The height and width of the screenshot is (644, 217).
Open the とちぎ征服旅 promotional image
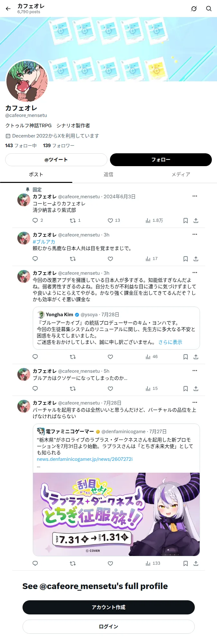point(116,514)
